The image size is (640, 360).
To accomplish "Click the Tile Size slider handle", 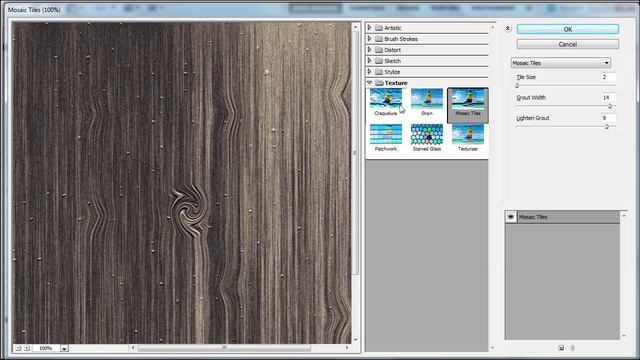I will click(517, 86).
